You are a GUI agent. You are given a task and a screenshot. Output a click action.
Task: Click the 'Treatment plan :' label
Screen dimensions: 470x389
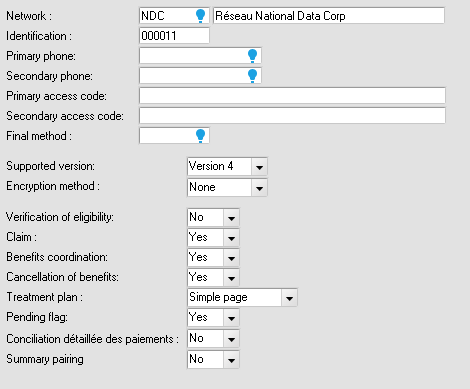45,297
